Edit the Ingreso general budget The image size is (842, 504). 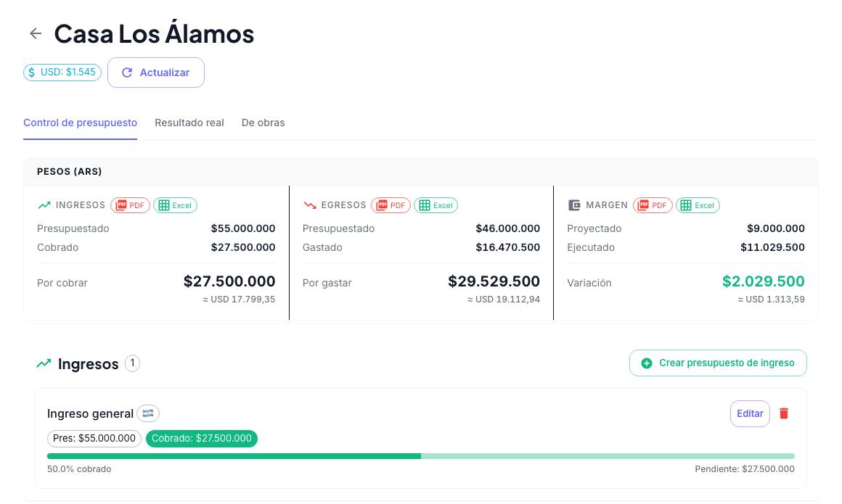[x=750, y=414]
